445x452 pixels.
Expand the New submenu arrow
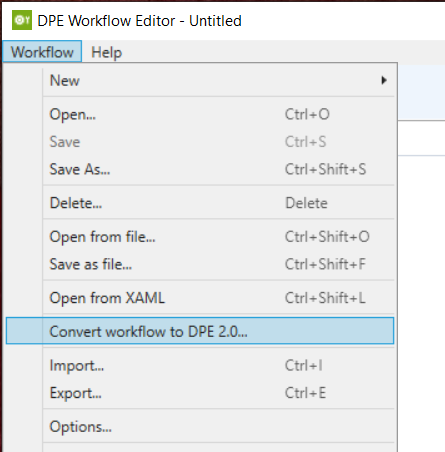pyautogui.click(x=384, y=80)
